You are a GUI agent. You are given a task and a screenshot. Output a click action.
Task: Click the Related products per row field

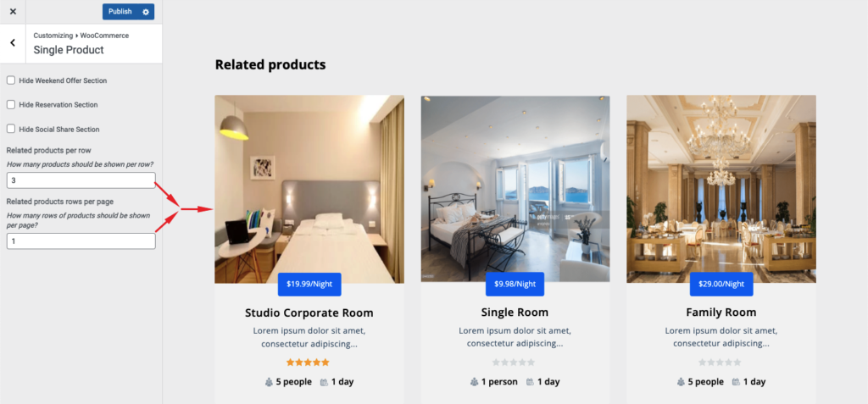(x=81, y=180)
